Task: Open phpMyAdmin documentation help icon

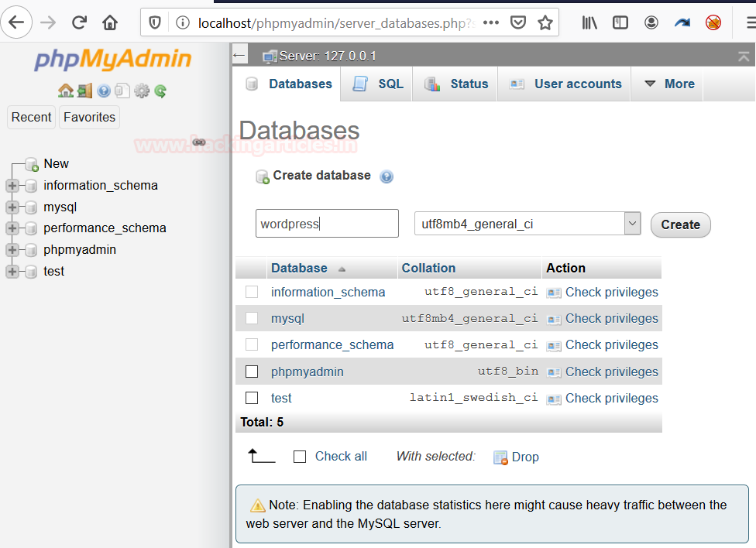Action: click(104, 91)
